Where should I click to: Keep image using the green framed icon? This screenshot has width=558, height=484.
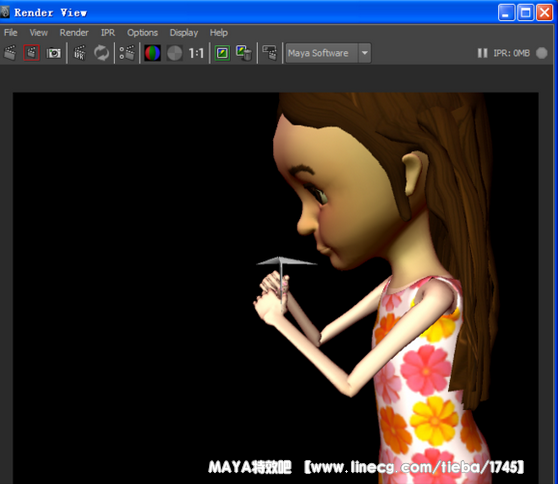coord(222,53)
